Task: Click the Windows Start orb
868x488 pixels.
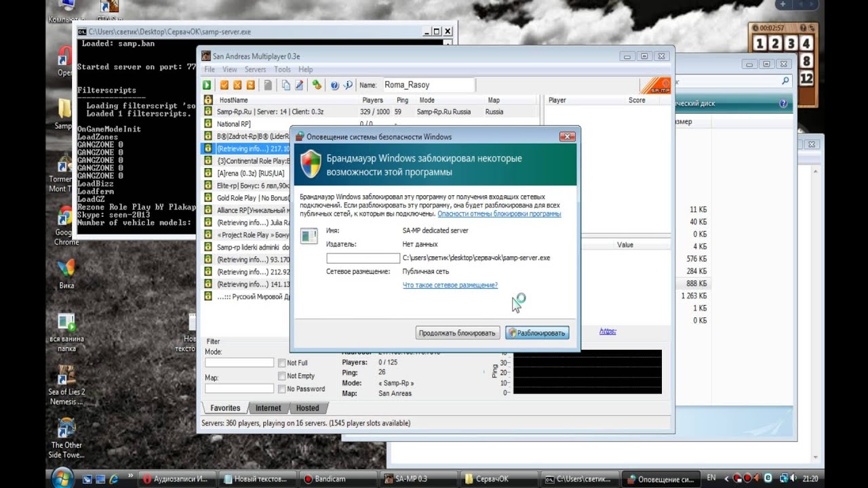Action: coord(62,477)
